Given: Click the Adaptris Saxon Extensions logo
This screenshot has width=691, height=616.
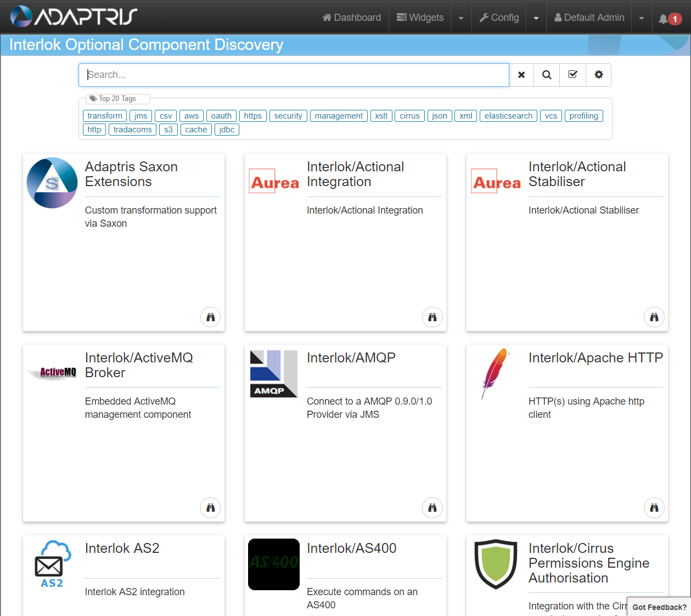Looking at the screenshot, I should (x=52, y=183).
